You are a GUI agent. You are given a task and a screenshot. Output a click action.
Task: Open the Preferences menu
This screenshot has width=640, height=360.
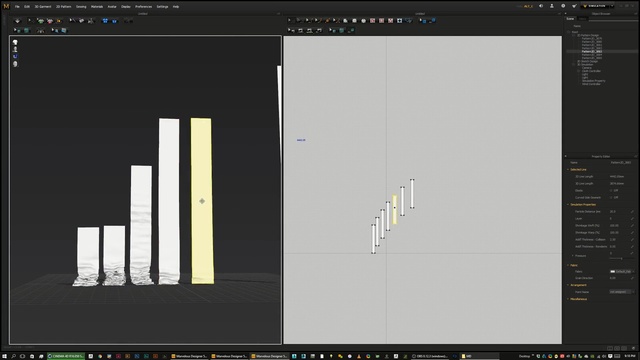pos(144,7)
